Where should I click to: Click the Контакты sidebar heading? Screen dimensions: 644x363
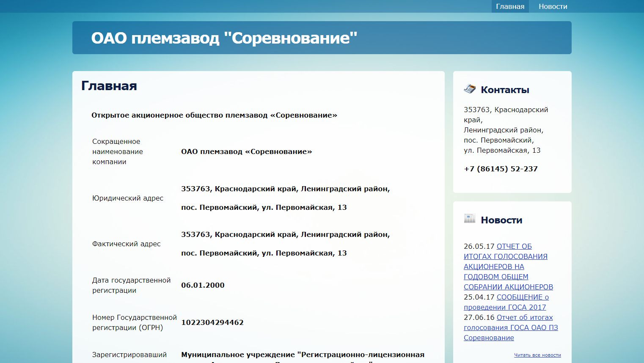(505, 90)
